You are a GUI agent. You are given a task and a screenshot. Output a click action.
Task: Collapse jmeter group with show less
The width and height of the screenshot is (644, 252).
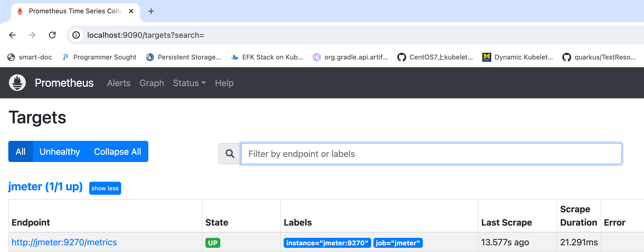[x=105, y=188]
